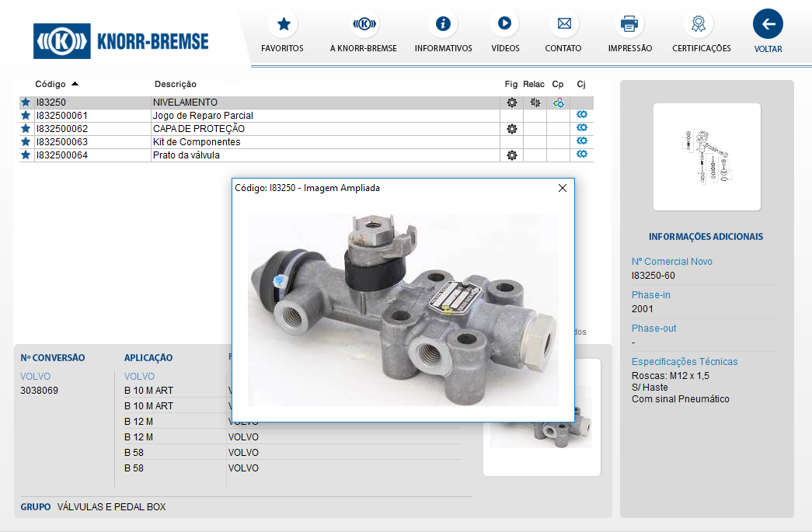Select the Prato da válvula row
The image size is (812, 532).
(186, 155)
